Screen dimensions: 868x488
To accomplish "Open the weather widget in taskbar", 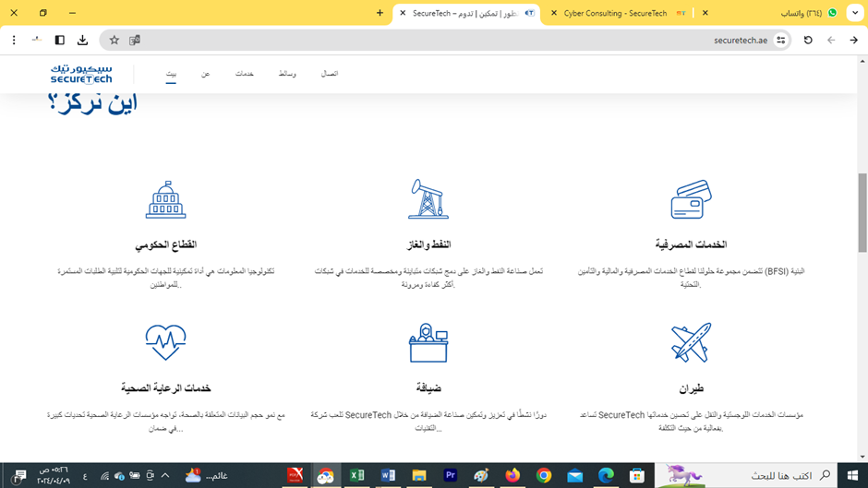I will point(207,475).
